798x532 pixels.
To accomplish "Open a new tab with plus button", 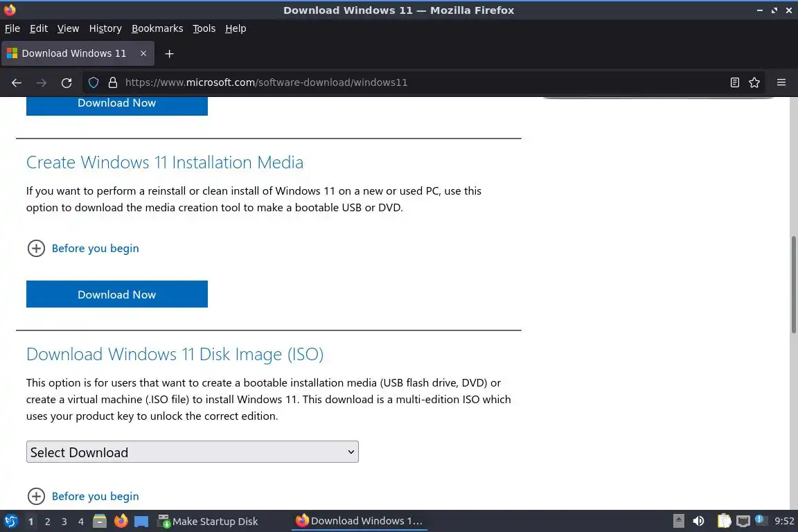I will coord(170,53).
